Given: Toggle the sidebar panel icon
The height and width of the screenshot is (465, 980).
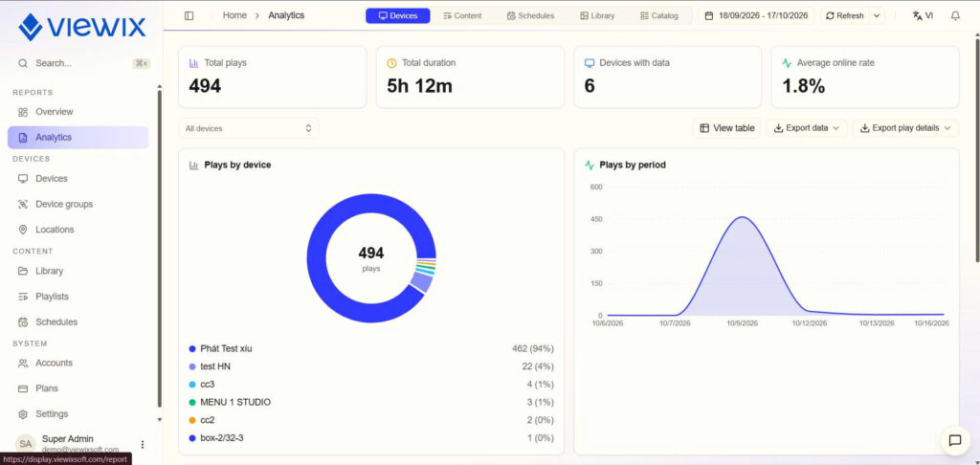Looking at the screenshot, I should point(189,15).
